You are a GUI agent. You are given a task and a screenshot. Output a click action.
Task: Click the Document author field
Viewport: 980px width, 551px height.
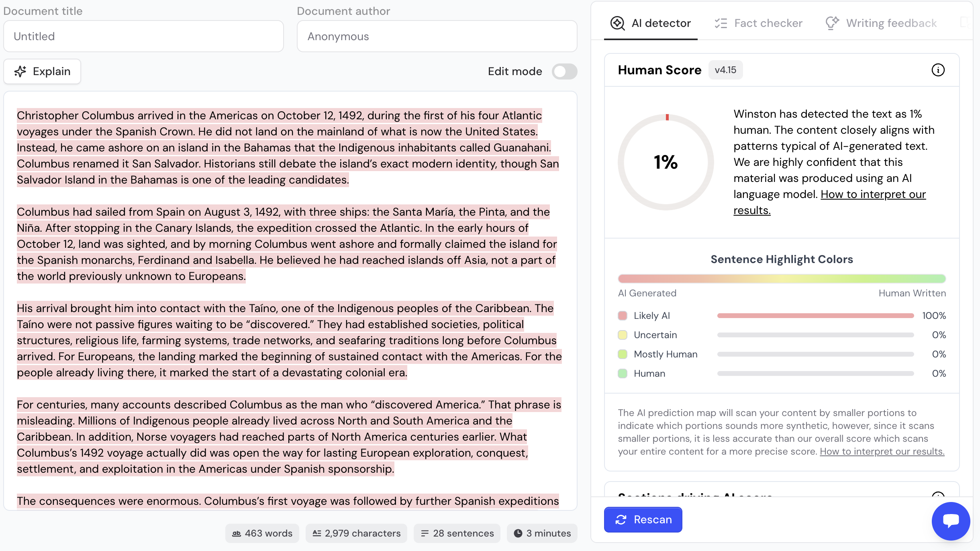pyautogui.click(x=437, y=36)
